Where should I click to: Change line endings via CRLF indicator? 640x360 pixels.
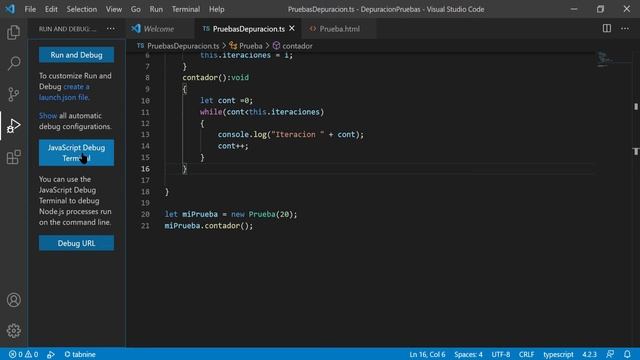[526, 354]
